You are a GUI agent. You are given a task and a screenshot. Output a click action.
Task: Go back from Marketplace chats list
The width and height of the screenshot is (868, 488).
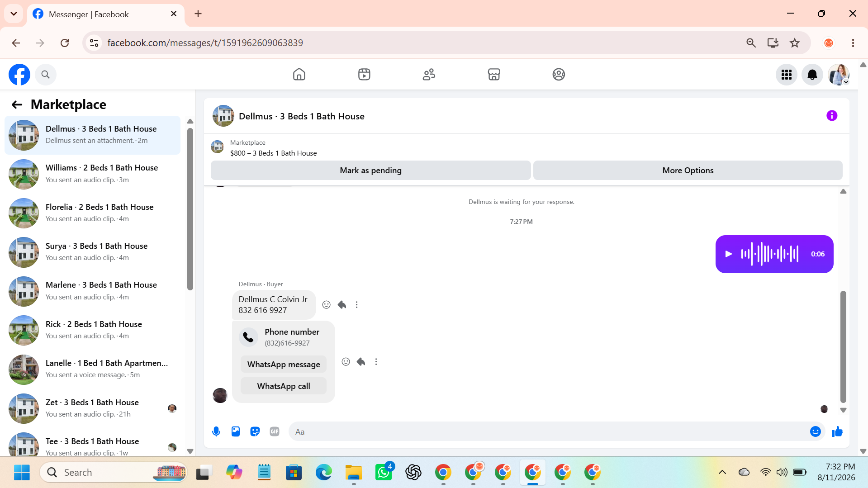[x=17, y=105]
